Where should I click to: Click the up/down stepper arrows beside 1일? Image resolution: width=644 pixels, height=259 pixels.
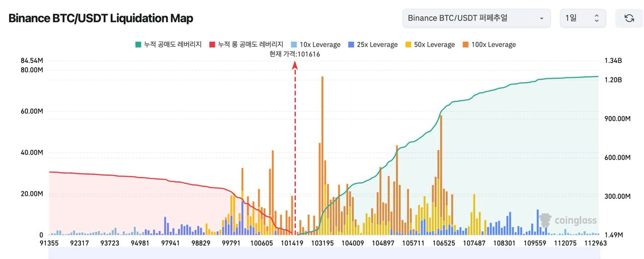point(597,18)
